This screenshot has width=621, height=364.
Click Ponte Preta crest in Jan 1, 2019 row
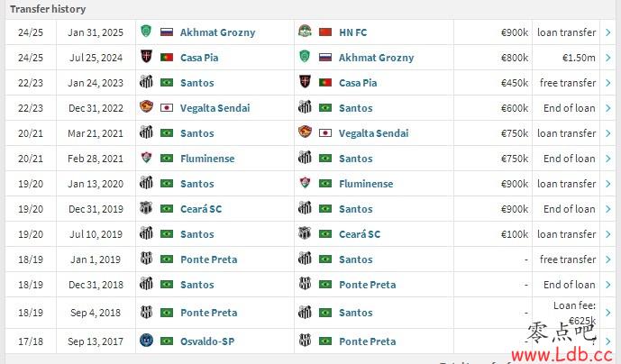(146, 259)
